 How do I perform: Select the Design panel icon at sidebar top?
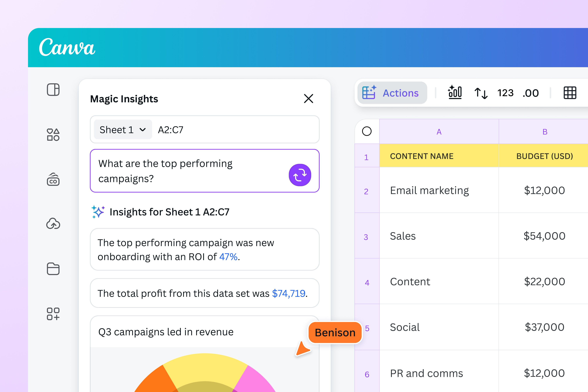point(53,90)
